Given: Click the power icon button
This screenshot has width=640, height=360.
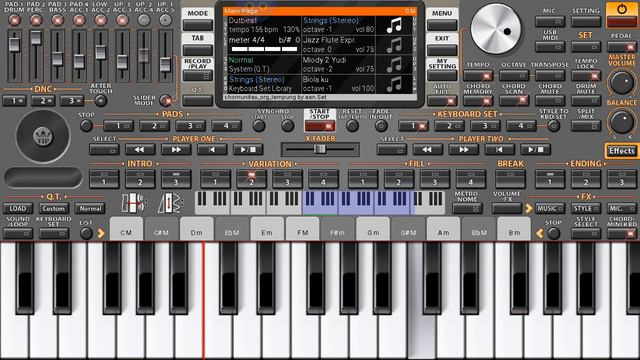Looking at the screenshot, I should tap(621, 9).
